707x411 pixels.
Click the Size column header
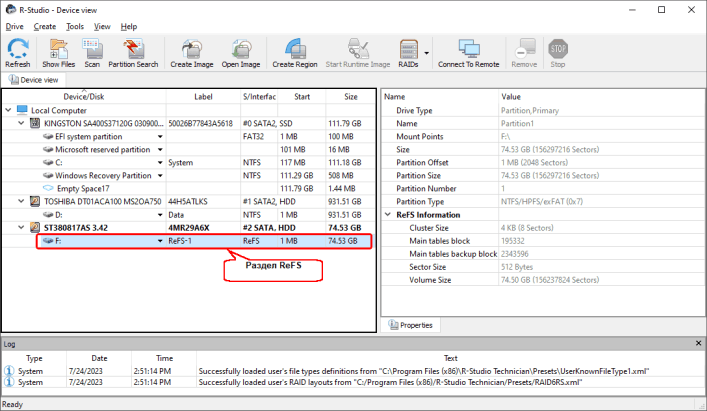pyautogui.click(x=350, y=96)
